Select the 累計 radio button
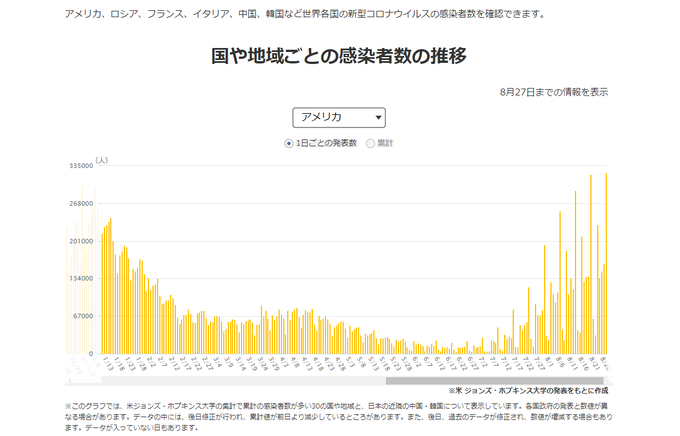680x436 pixels. (370, 143)
